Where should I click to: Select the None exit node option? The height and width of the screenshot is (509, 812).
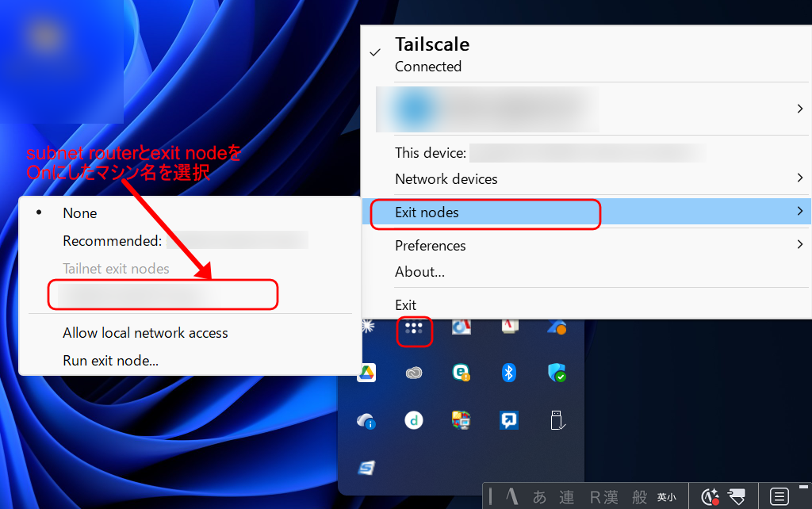point(79,212)
